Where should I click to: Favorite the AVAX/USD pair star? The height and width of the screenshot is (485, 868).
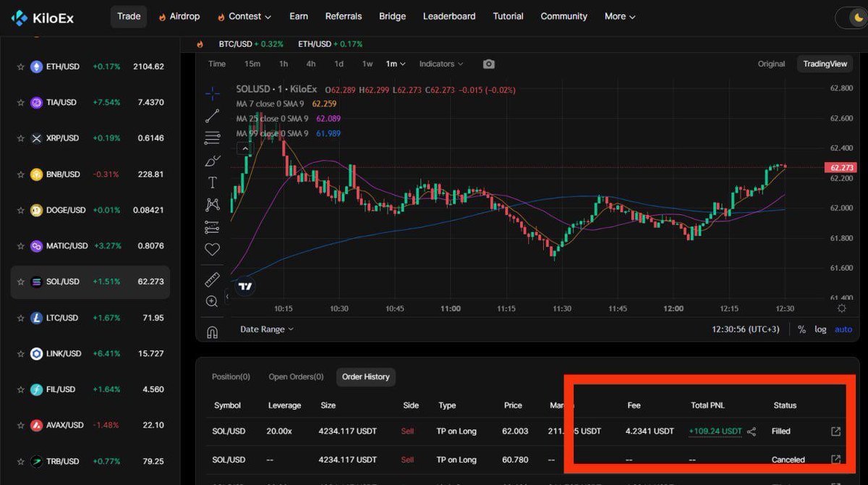(x=21, y=426)
